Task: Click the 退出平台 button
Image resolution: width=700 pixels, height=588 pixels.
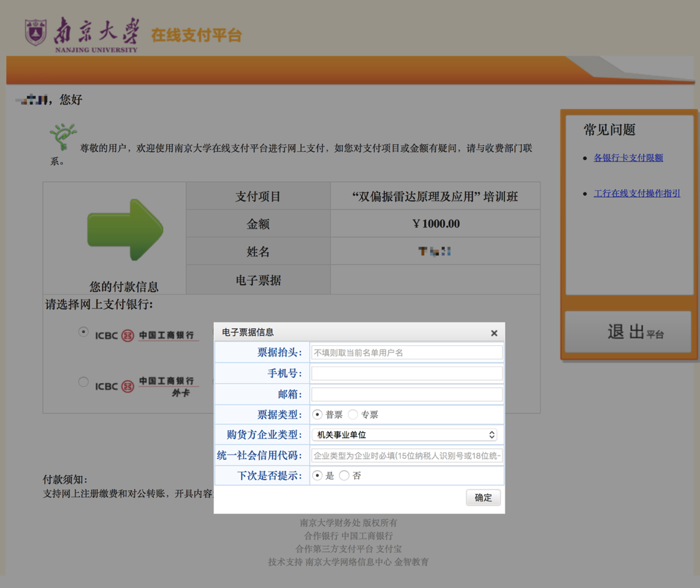Action: [629, 332]
